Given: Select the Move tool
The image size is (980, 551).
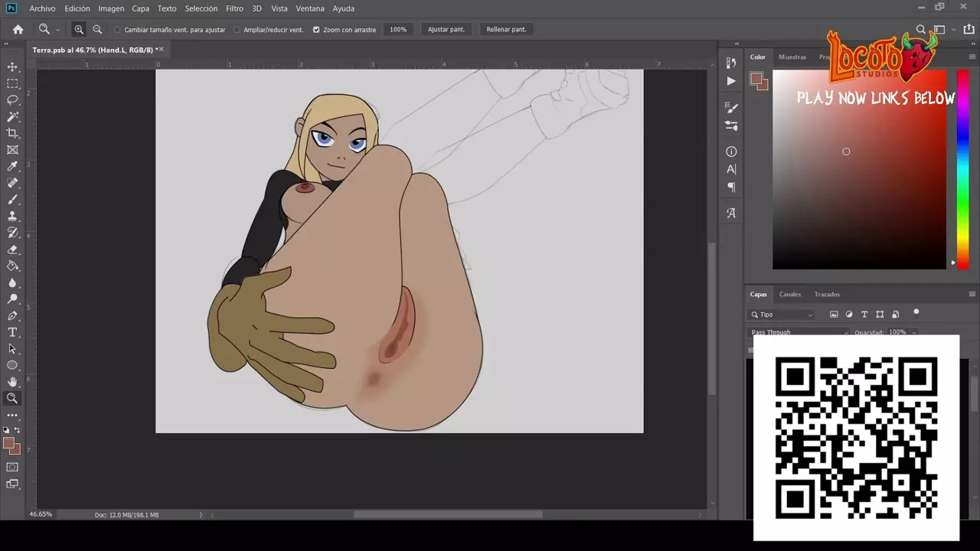Looking at the screenshot, I should (12, 67).
